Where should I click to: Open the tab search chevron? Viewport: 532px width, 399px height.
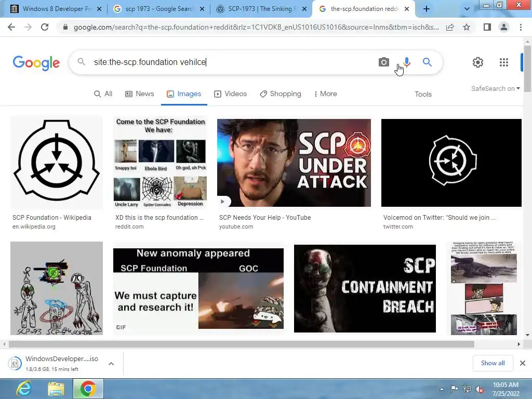click(x=467, y=9)
